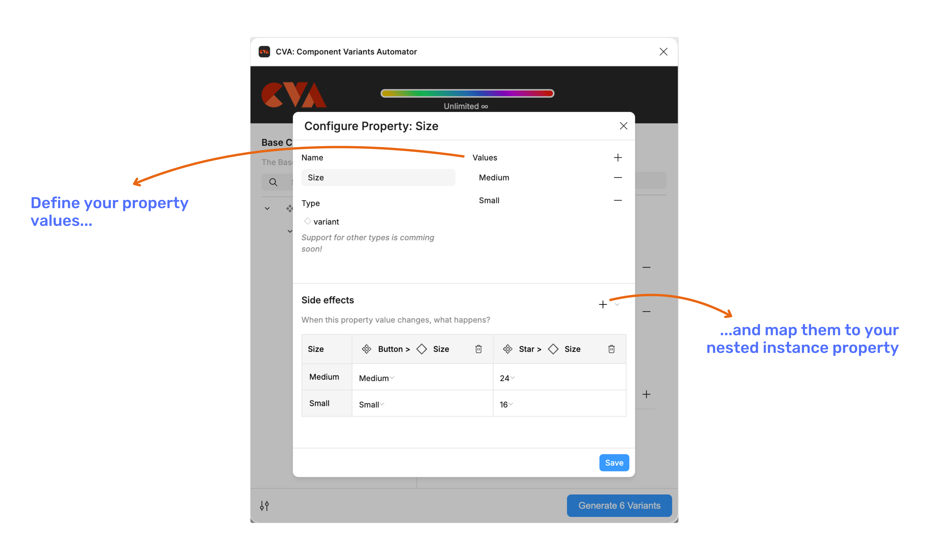Screen dimensions: 929x560
Task: Delete the Star Size side effect column
Action: point(611,349)
